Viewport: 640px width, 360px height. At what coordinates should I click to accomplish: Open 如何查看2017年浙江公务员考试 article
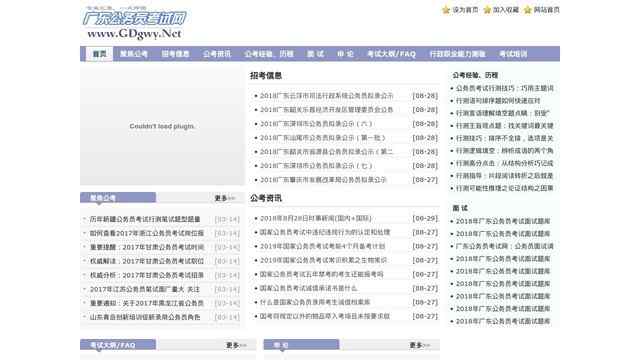click(x=147, y=233)
